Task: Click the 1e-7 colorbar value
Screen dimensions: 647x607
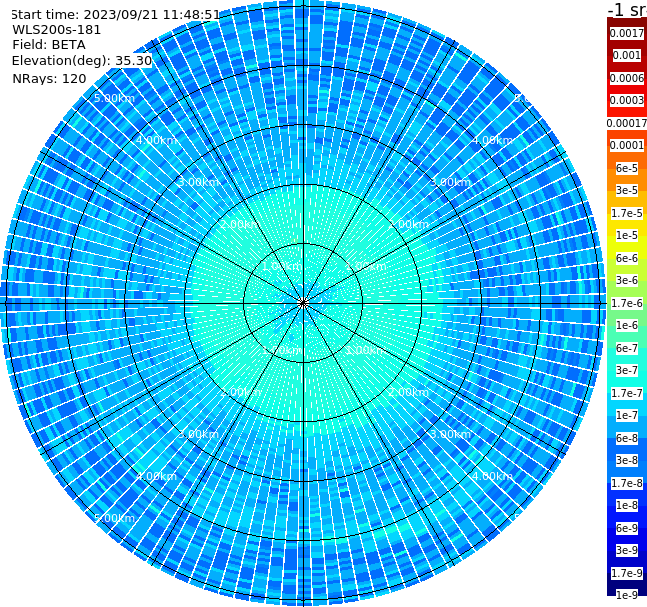Action: point(627,415)
